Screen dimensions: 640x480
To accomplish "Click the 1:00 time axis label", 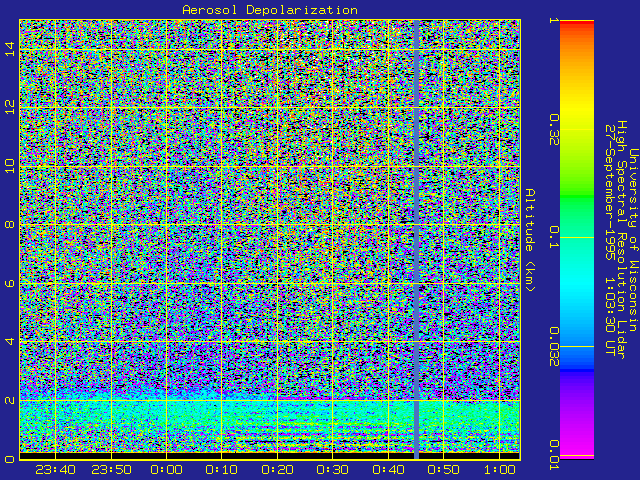I will point(499,470).
